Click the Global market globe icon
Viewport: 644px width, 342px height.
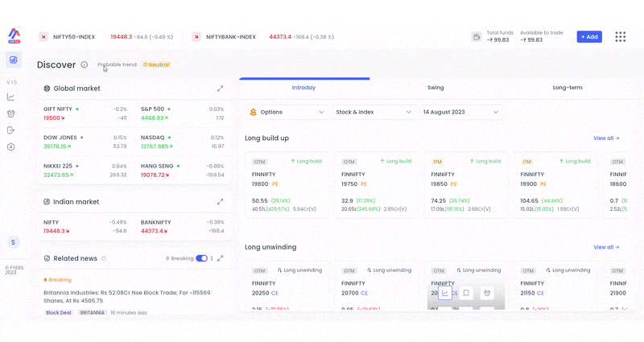47,89
